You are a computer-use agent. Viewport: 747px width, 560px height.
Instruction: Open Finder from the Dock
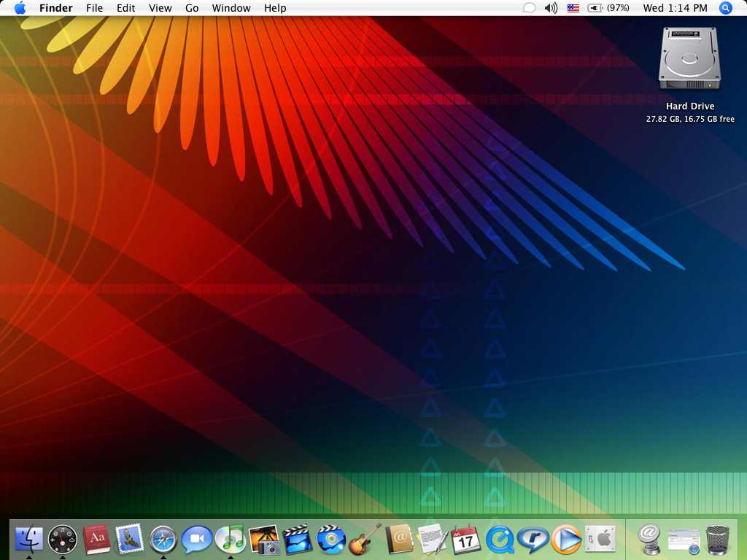(x=29, y=539)
